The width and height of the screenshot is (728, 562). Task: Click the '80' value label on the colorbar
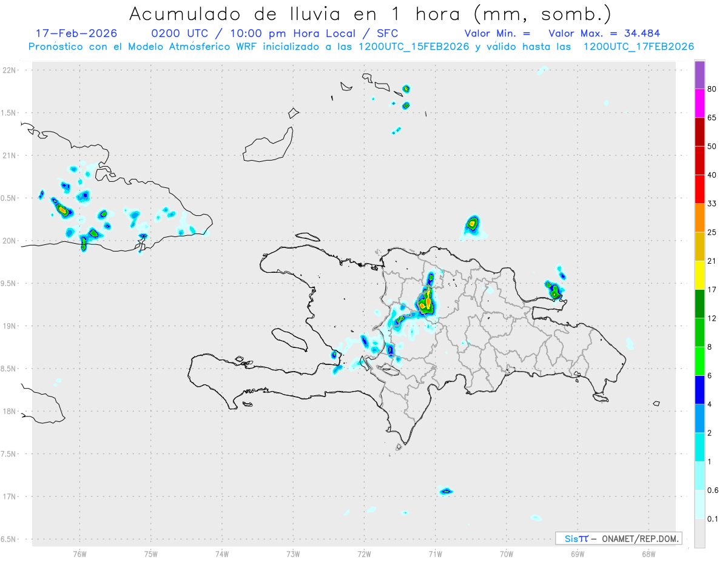712,89
